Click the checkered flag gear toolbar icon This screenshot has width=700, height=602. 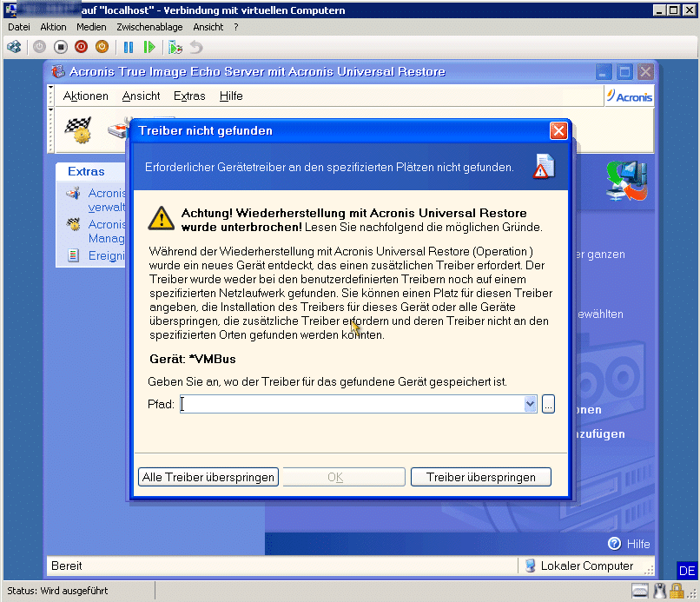tap(79, 130)
